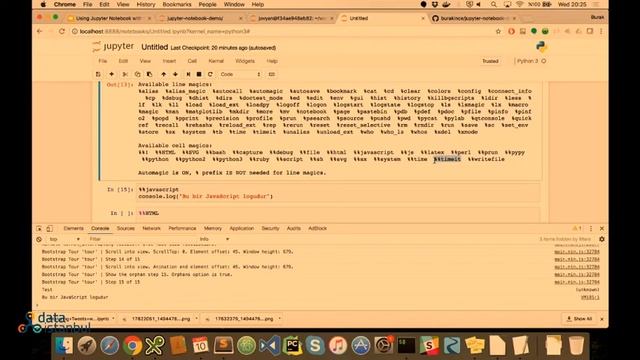Interrupt the kernel with the stop icon
The image size is (640, 360).
(199, 74)
